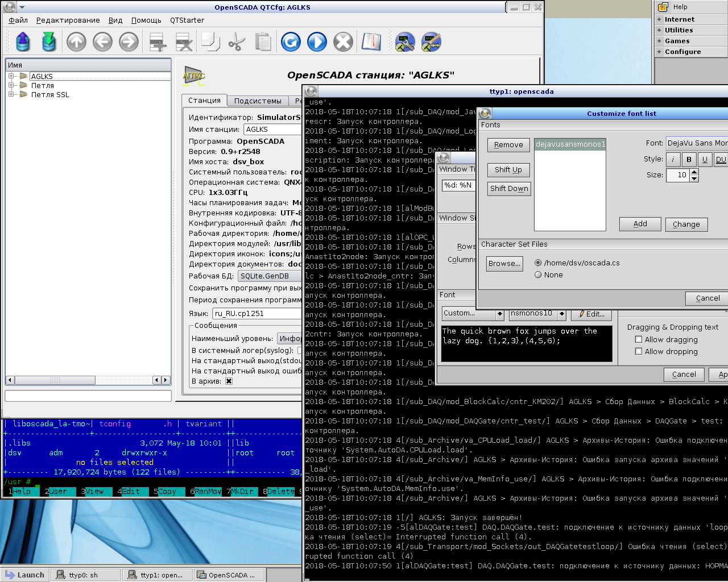Select the None character set radio button
Image resolution: width=728 pixels, height=582 pixels.
(538, 275)
